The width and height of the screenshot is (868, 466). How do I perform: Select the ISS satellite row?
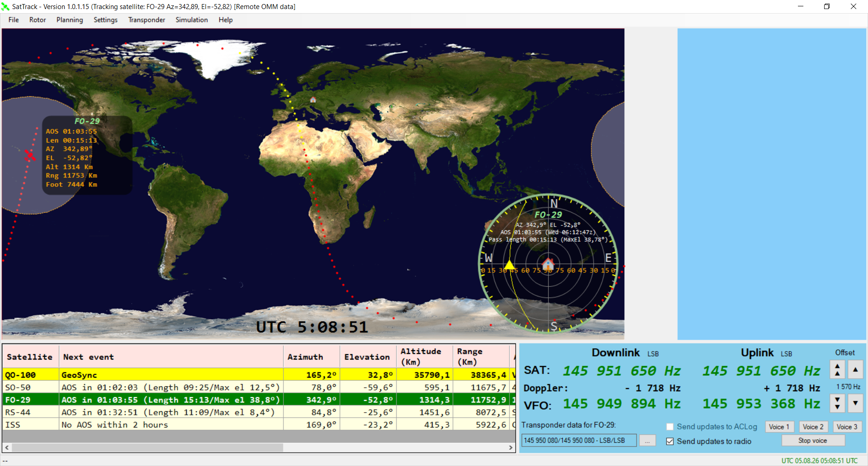pyautogui.click(x=259, y=424)
